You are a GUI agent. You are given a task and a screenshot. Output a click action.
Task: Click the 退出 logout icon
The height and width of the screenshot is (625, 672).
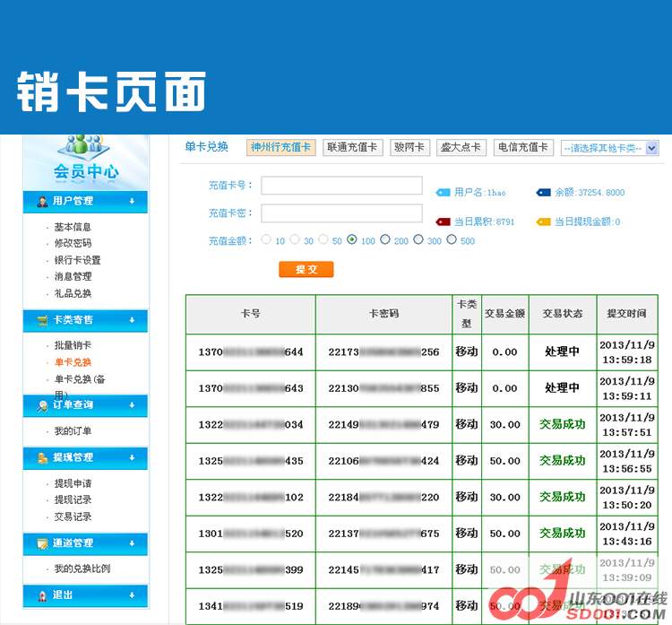pyautogui.click(x=41, y=595)
